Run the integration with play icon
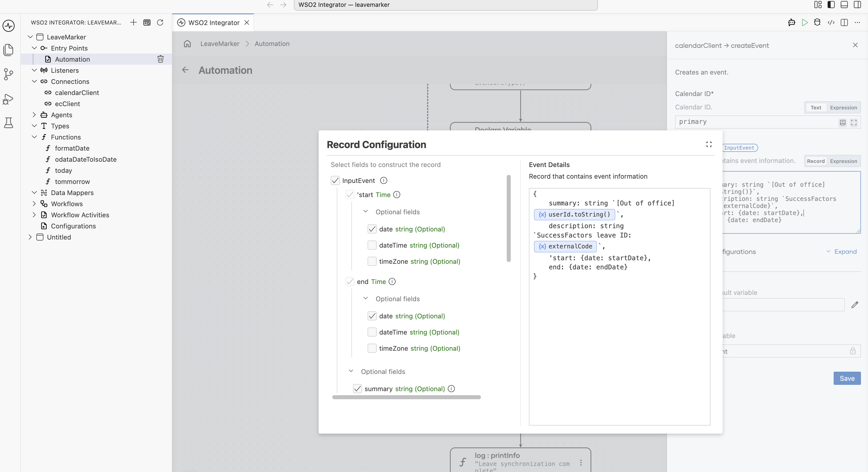 pos(805,22)
